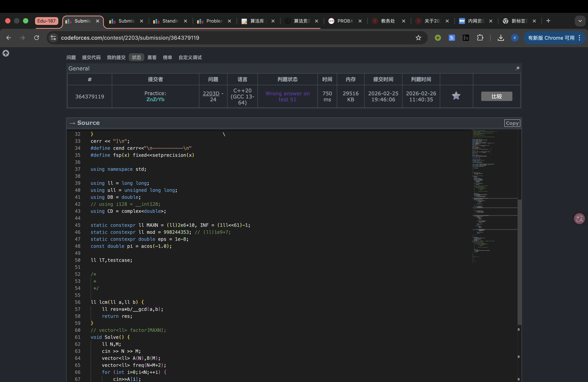Click the bookmark star in the address bar

click(418, 38)
